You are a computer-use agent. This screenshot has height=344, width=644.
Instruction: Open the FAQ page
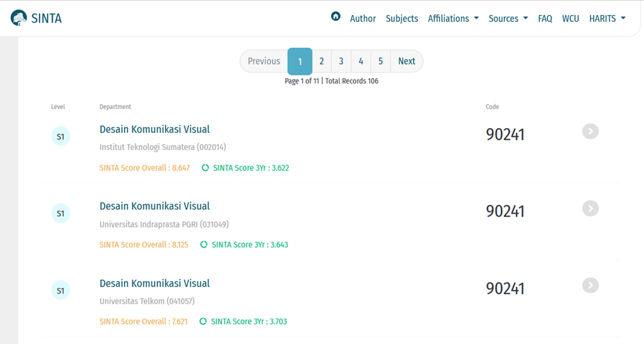pyautogui.click(x=545, y=19)
